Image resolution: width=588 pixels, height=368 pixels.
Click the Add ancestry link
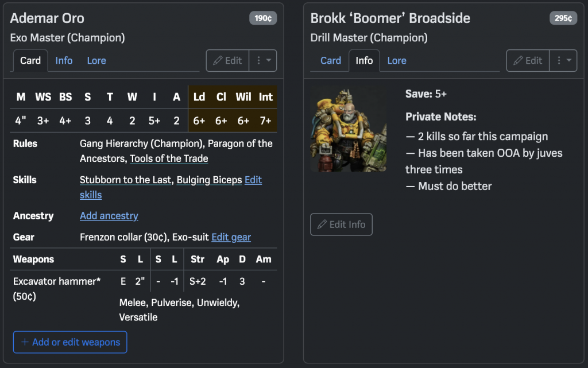[109, 216]
